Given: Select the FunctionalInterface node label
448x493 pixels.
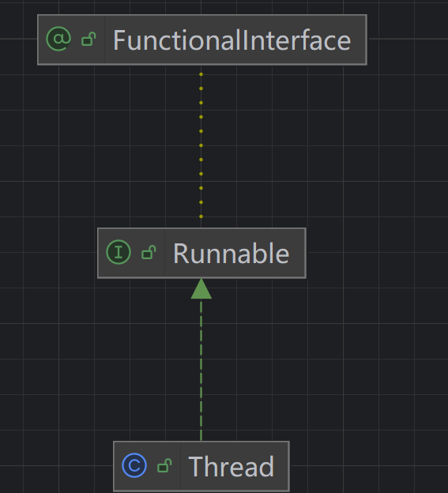Looking at the screenshot, I should pyautogui.click(x=232, y=40).
